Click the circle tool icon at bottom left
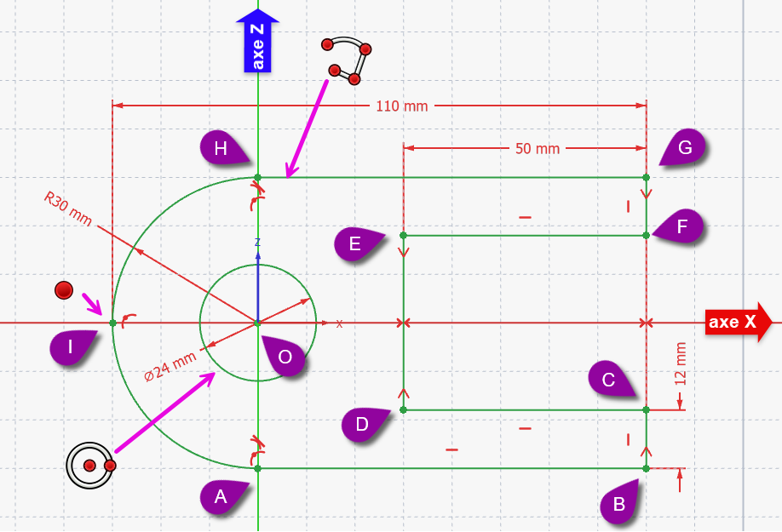The height and width of the screenshot is (532, 782). coord(90,466)
